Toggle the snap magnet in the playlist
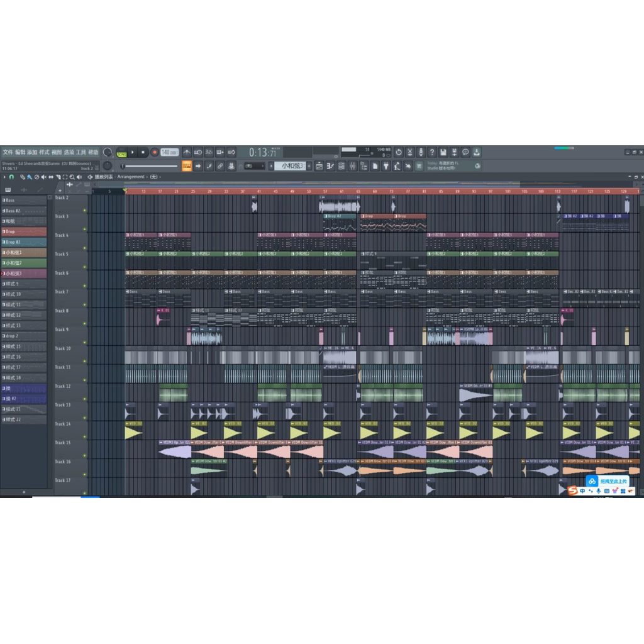Image resolution: width=644 pixels, height=644 pixels. pyautogui.click(x=11, y=177)
